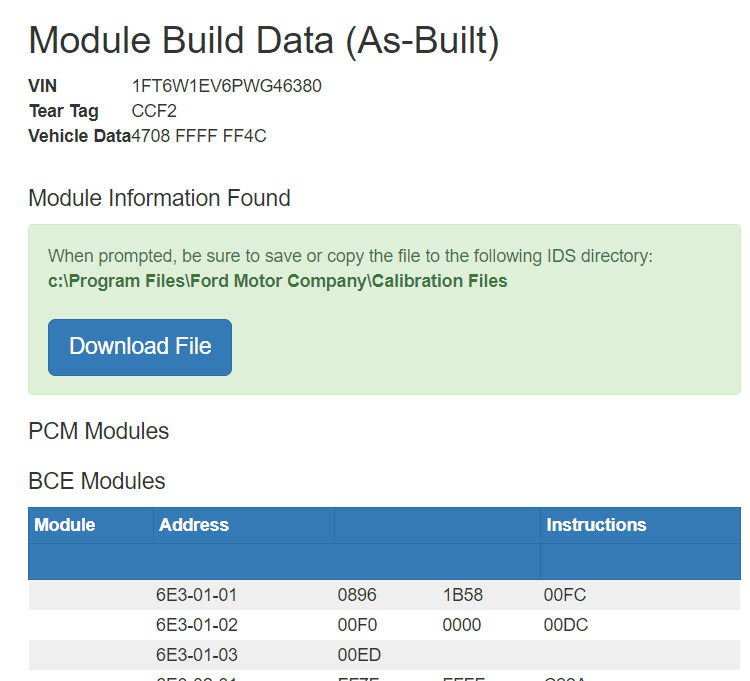Click the 0896 data value
This screenshot has width=750, height=681.
coord(357,595)
